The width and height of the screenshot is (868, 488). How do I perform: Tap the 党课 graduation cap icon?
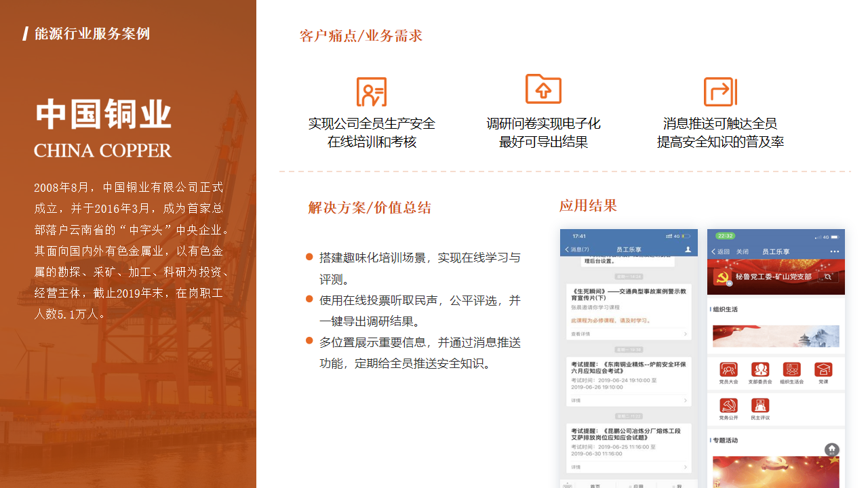pyautogui.click(x=823, y=370)
